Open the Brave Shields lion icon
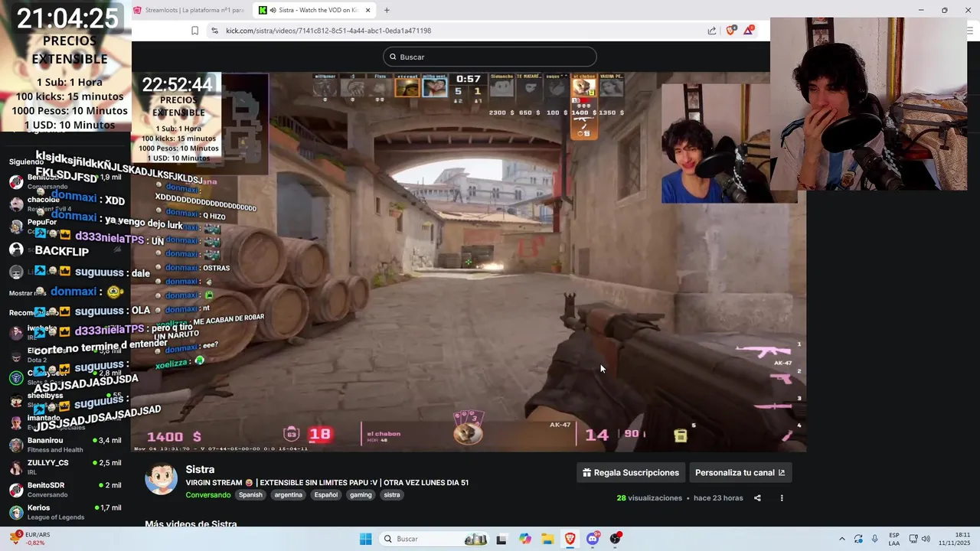 [730, 31]
